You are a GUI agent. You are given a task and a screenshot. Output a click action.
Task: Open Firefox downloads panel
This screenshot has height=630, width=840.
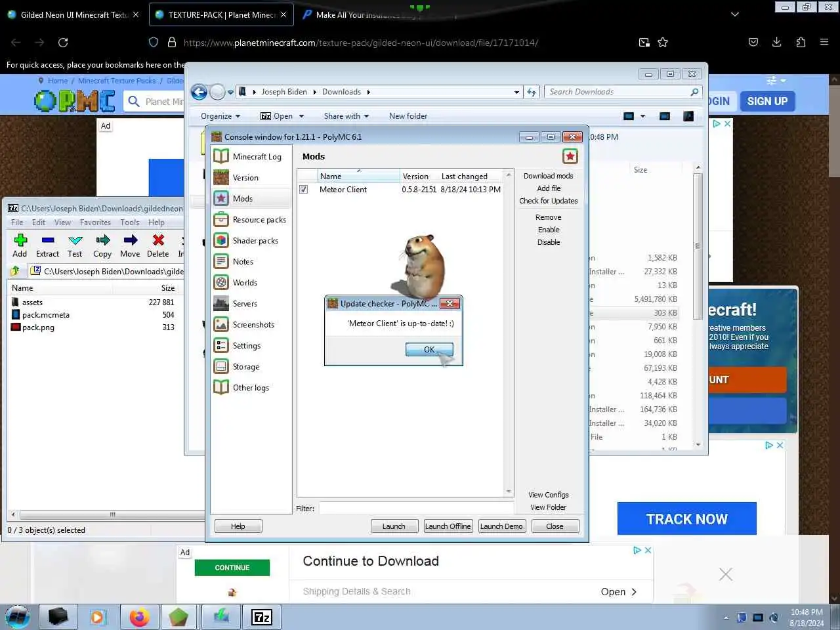tap(776, 43)
